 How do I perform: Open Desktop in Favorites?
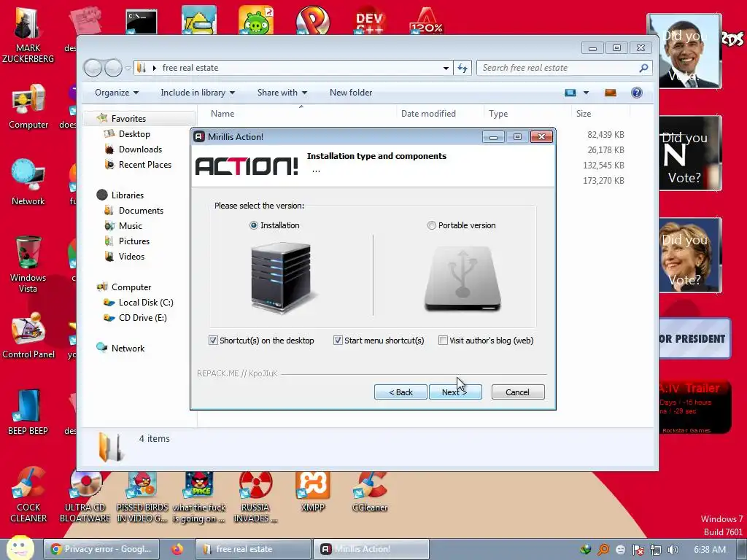click(134, 134)
